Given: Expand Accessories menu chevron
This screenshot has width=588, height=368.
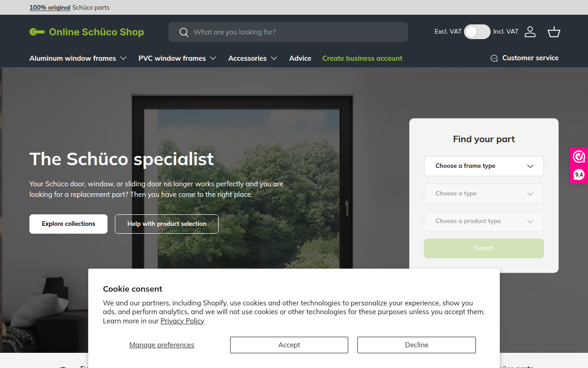Looking at the screenshot, I should click(274, 58).
